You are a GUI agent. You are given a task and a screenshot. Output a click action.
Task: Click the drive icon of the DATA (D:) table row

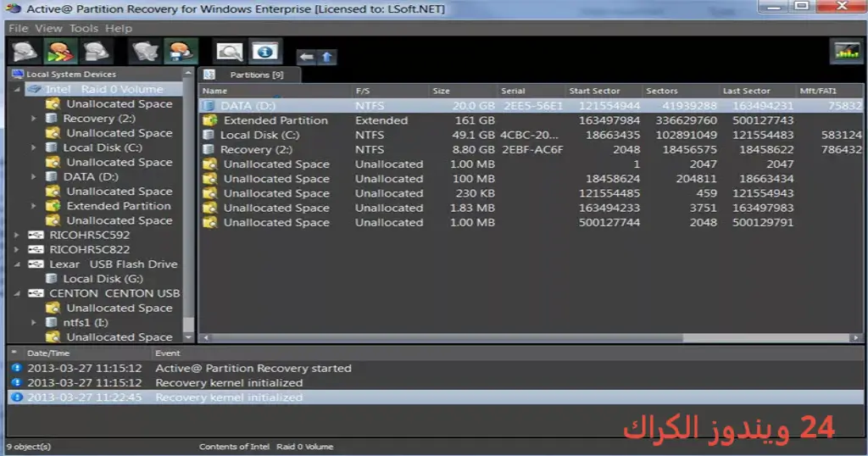point(209,105)
